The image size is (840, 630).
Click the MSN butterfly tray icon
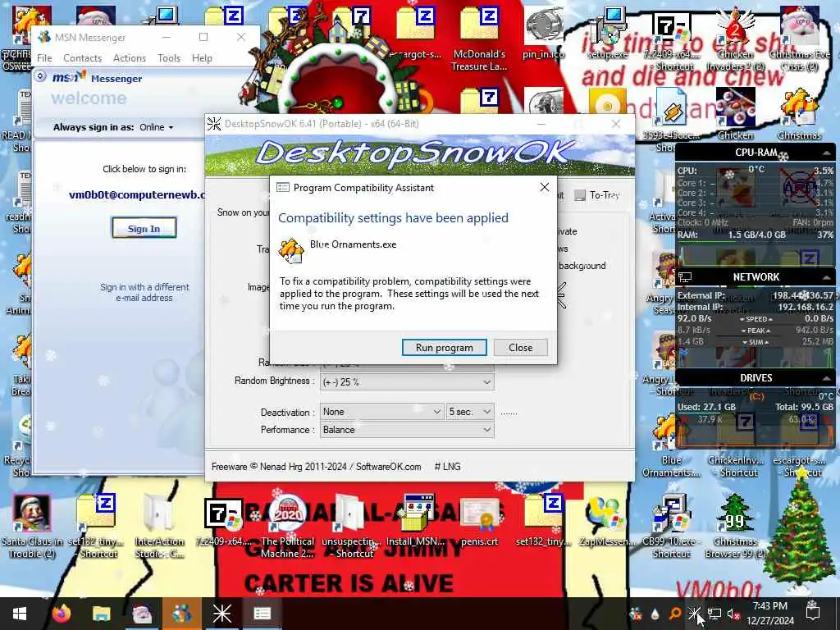(x=636, y=614)
